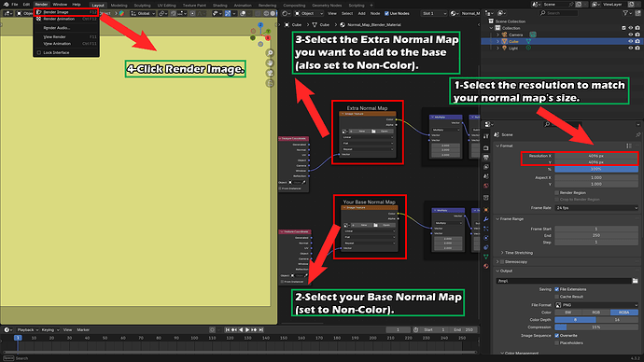The height and width of the screenshot is (362, 644).
Task: Enable the Render Region checkbox
Action: click(x=557, y=192)
